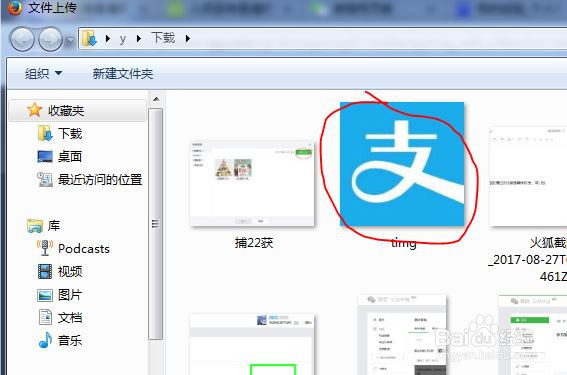Click the 火狐截图_2017-08-27 file name
The width and height of the screenshot is (567, 375).
(x=528, y=260)
